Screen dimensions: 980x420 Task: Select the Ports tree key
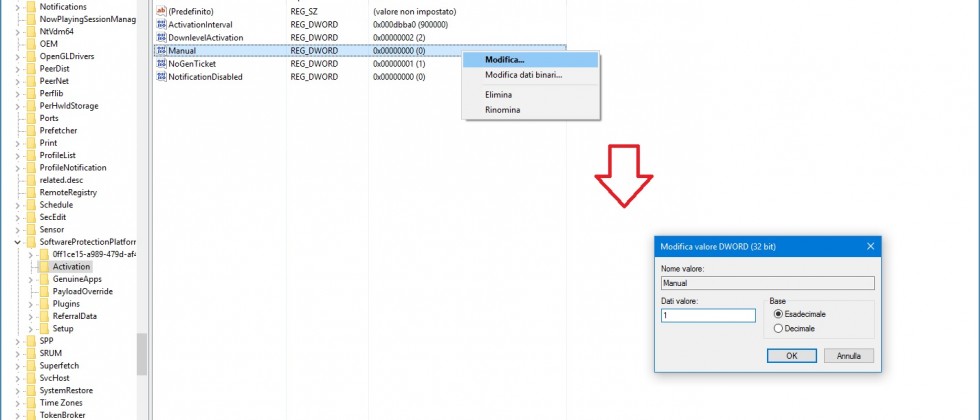pyautogui.click(x=49, y=118)
